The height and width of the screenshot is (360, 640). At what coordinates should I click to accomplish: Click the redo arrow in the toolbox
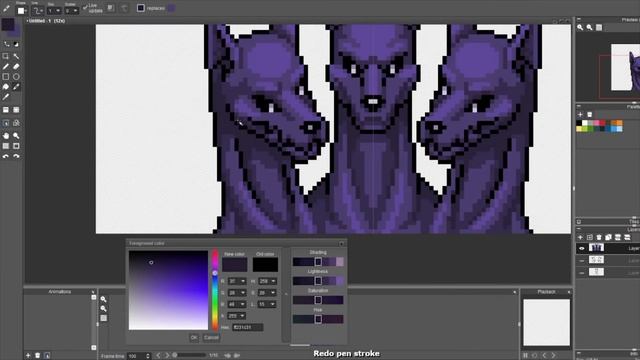pyautogui.click(x=16, y=156)
